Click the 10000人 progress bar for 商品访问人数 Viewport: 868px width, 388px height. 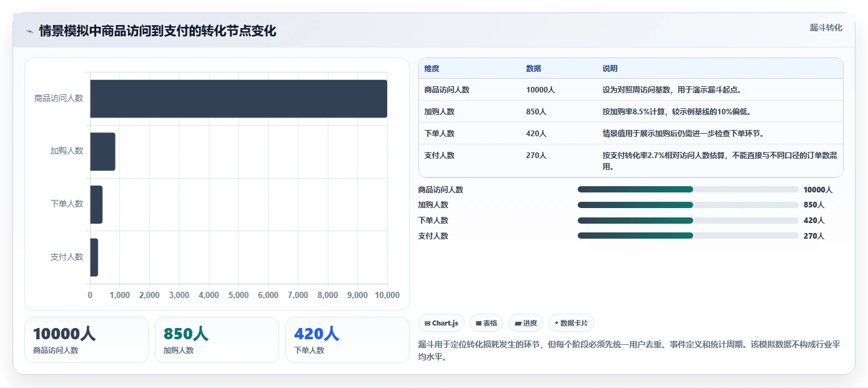tap(688, 189)
